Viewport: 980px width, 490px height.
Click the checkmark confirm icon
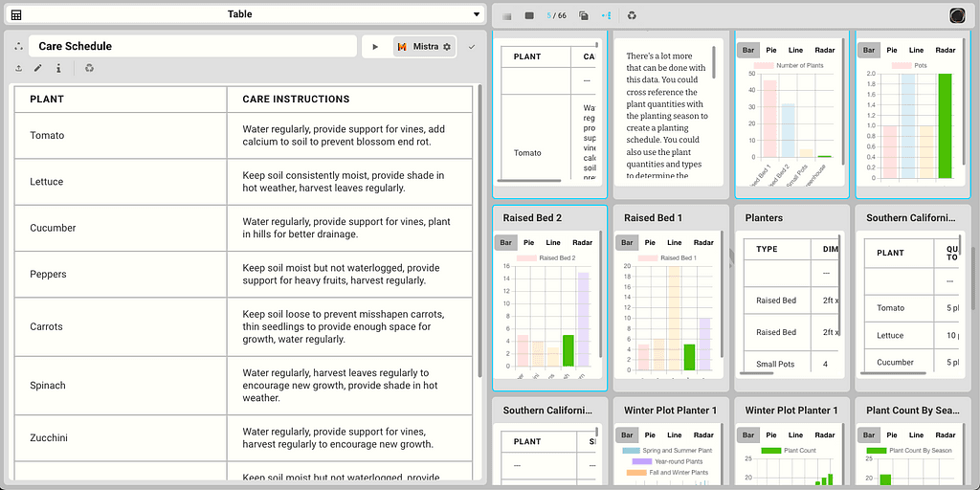472,47
